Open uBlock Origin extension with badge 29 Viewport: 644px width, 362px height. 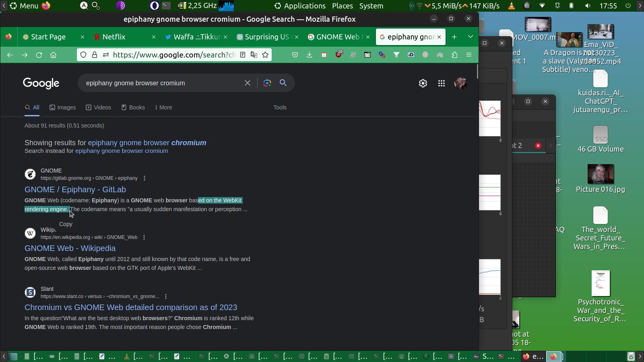tap(339, 54)
